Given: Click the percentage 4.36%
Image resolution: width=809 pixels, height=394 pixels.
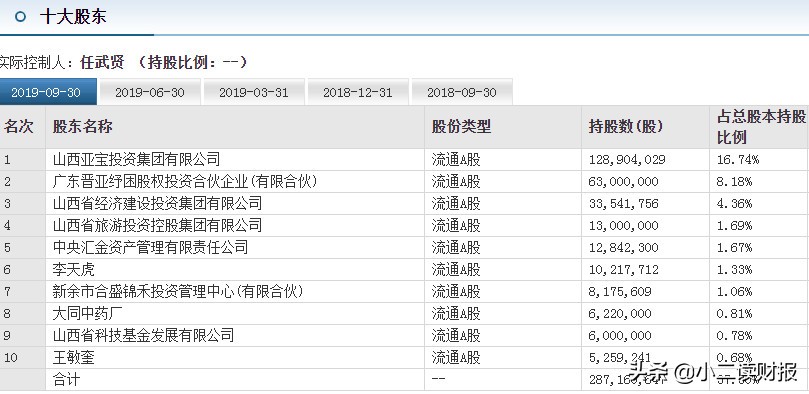Looking at the screenshot, I should (x=734, y=204).
